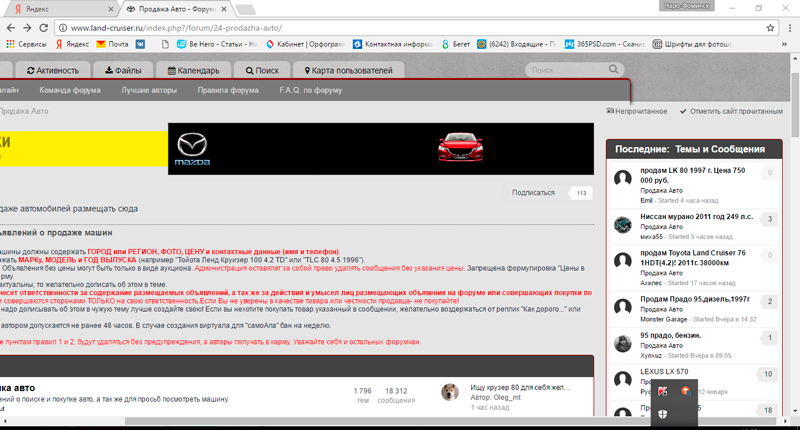800x430 pixels.
Task: Click the Mazda logo in the banner
Action: pyautogui.click(x=192, y=149)
